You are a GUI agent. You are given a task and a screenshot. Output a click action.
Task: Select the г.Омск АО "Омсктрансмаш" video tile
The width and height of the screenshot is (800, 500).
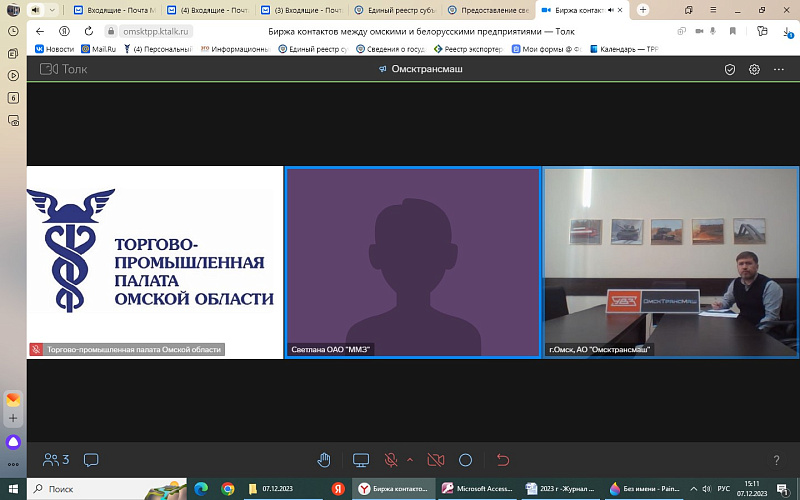pyautogui.click(x=670, y=262)
